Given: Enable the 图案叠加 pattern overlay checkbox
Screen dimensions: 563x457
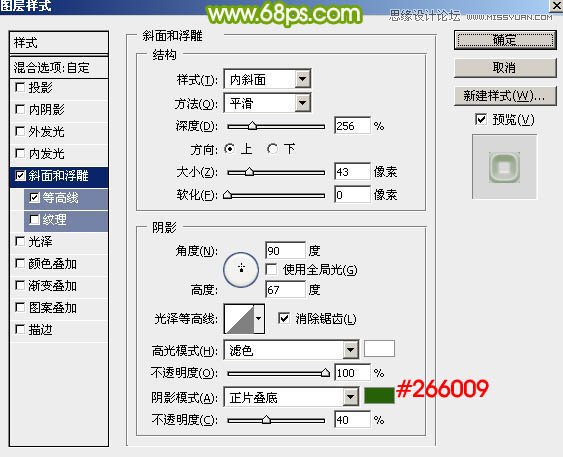Looking at the screenshot, I should [20, 307].
